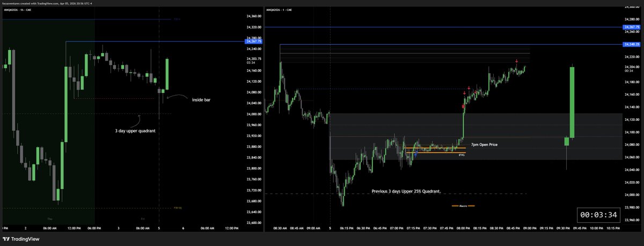The height and width of the screenshot is (246, 644).
Task: Click the orange Macro label
Action: [x=463, y=205]
